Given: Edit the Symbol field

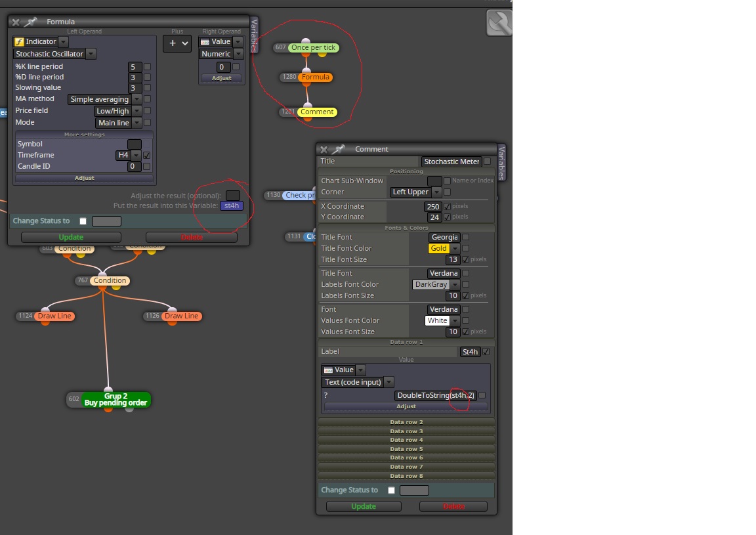Looking at the screenshot, I should click(x=135, y=144).
